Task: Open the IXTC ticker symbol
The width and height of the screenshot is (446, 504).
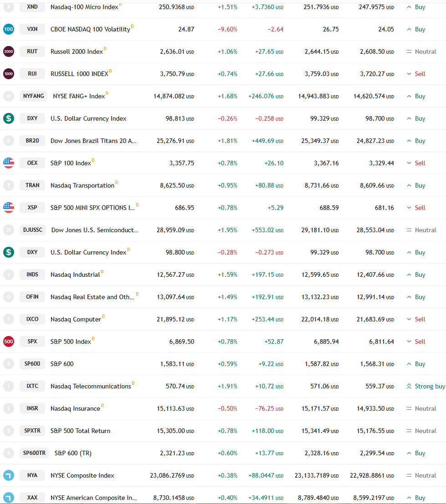Action: (32, 386)
